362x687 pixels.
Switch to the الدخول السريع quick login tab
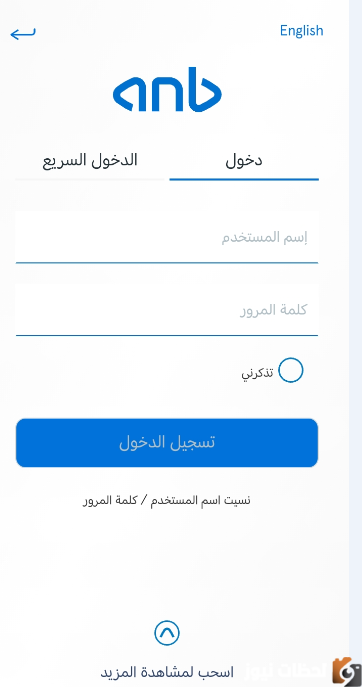tap(90, 161)
